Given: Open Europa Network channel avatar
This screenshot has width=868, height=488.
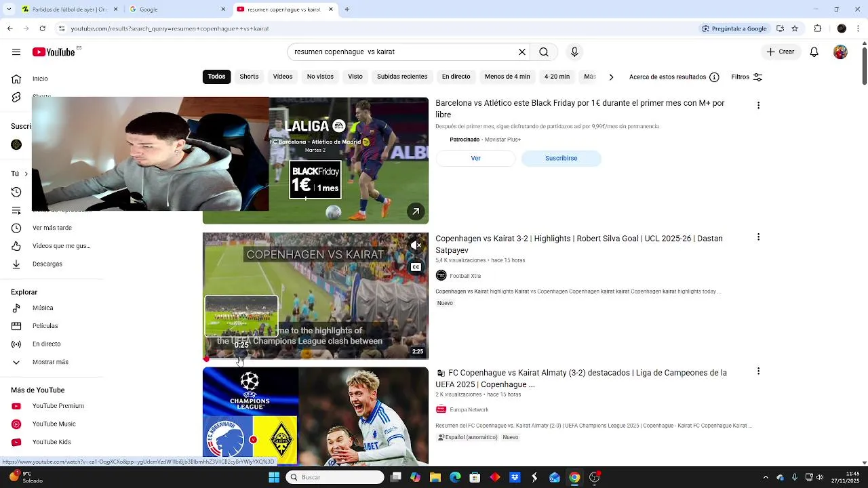Looking at the screenshot, I should [441, 409].
